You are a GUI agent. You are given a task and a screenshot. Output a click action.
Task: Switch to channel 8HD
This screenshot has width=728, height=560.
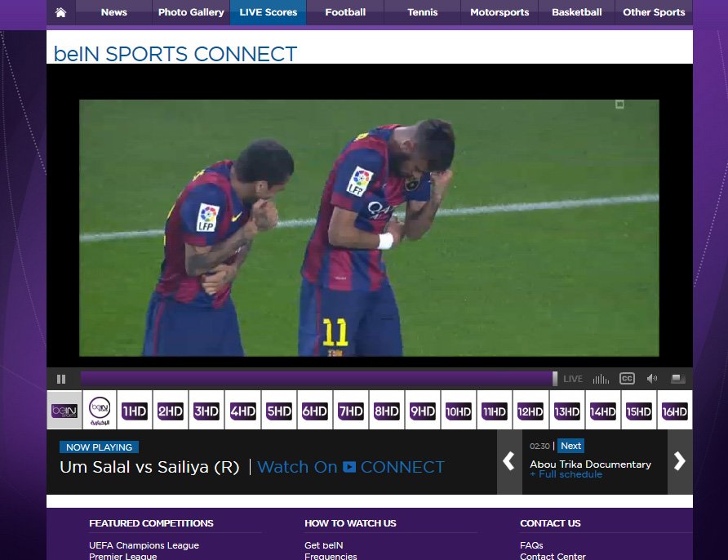click(x=387, y=411)
